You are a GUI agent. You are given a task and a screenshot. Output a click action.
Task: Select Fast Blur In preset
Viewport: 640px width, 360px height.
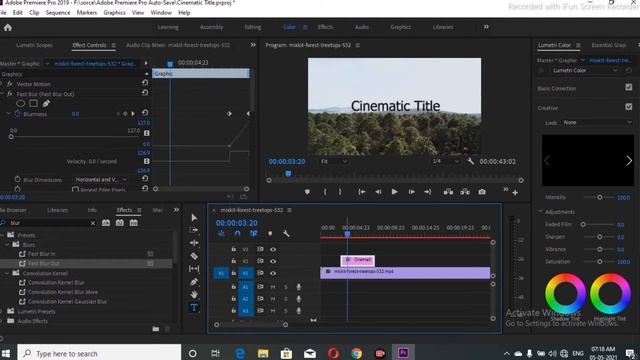coord(42,254)
